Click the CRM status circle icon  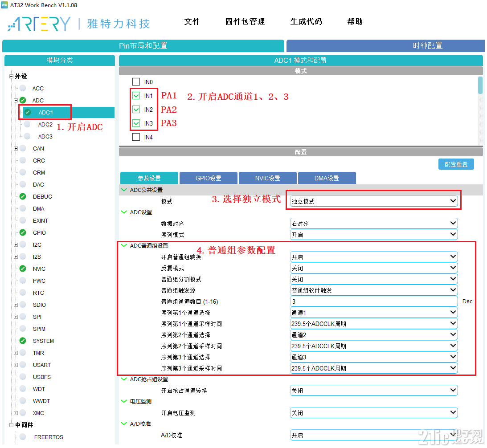pyautogui.click(x=23, y=172)
